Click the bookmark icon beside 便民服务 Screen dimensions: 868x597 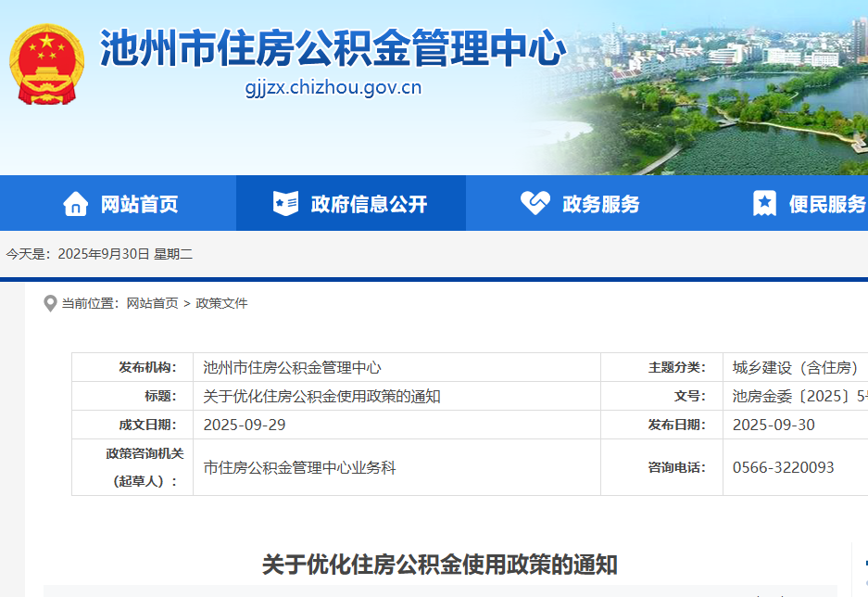click(x=764, y=203)
